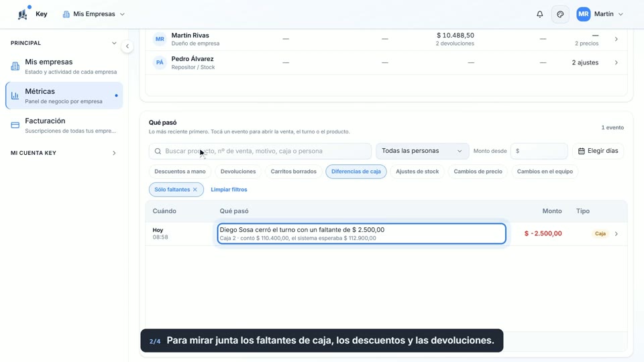Click the Facturación card icon
Image resolution: width=644 pixels, height=362 pixels.
[x=15, y=125]
